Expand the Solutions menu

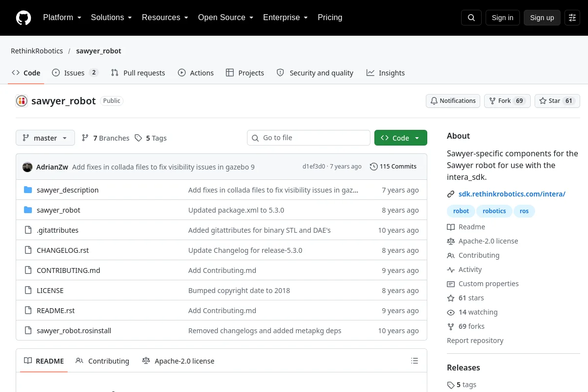(111, 18)
